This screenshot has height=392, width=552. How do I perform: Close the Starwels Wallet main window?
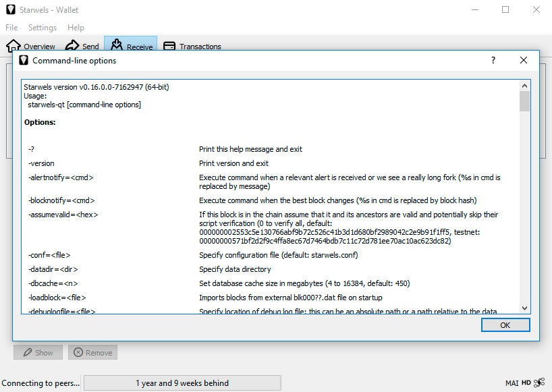[x=536, y=9]
